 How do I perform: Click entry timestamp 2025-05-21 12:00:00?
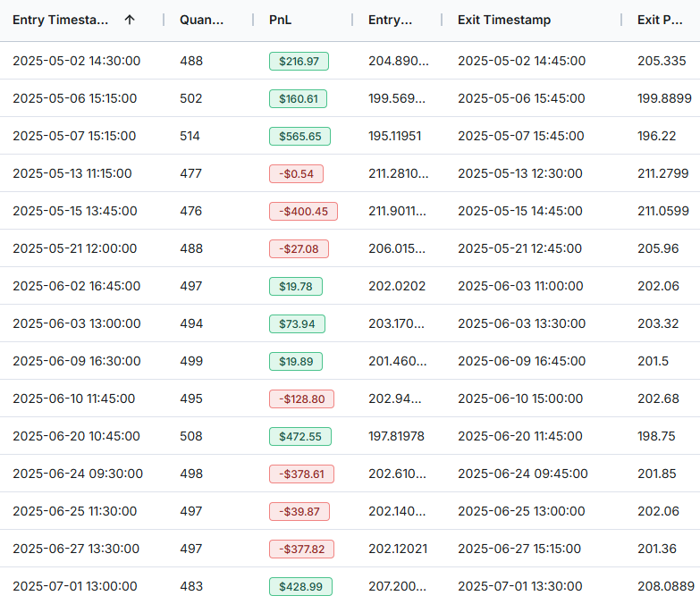[x=74, y=248]
